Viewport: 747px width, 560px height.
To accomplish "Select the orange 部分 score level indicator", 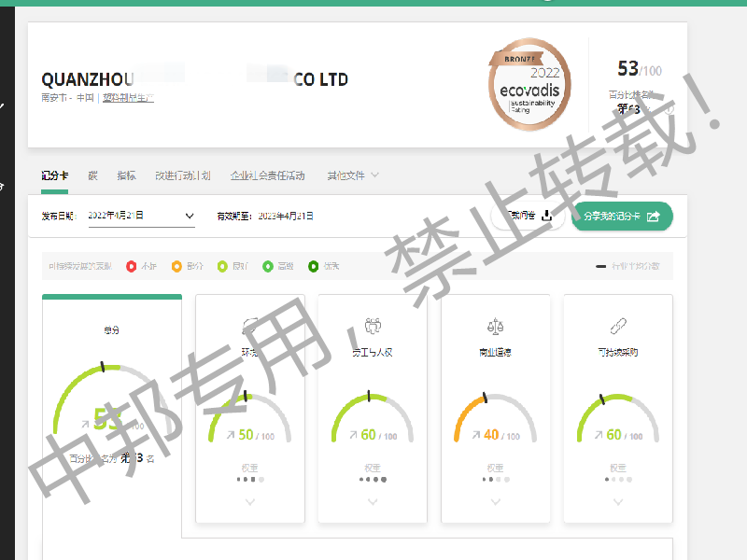I will pos(176,267).
